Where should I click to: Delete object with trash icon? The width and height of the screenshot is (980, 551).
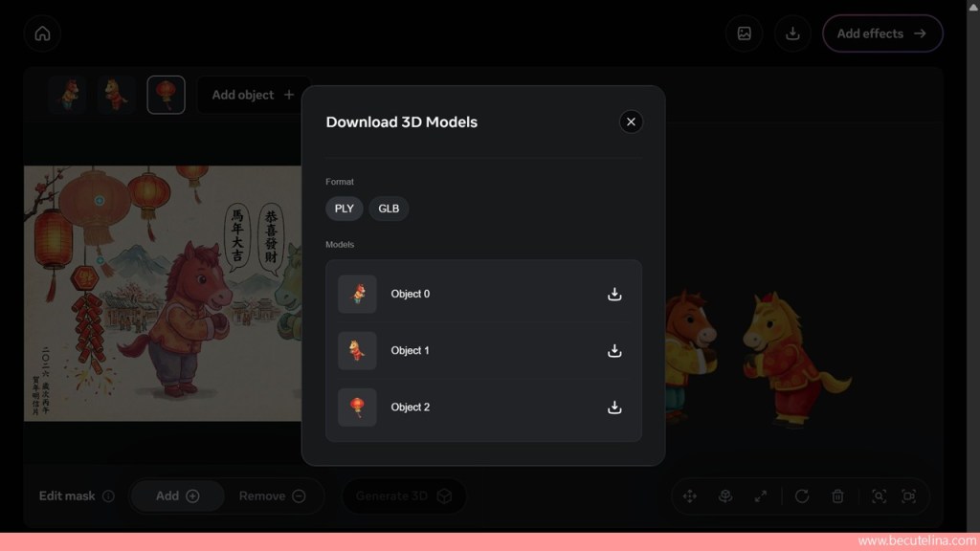click(837, 496)
